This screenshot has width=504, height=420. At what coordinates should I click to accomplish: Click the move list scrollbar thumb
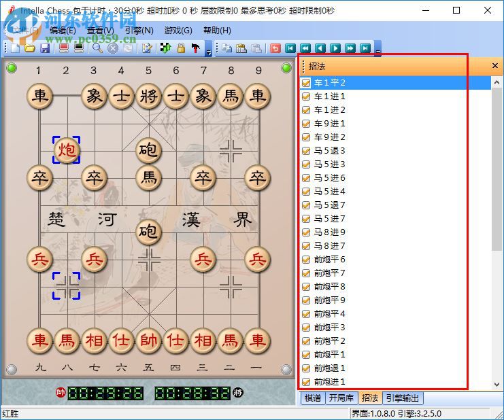click(497, 169)
